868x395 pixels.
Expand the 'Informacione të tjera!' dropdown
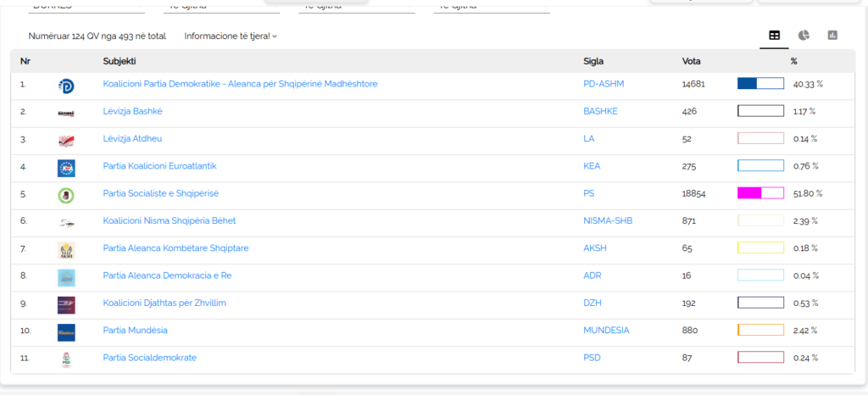click(x=231, y=36)
